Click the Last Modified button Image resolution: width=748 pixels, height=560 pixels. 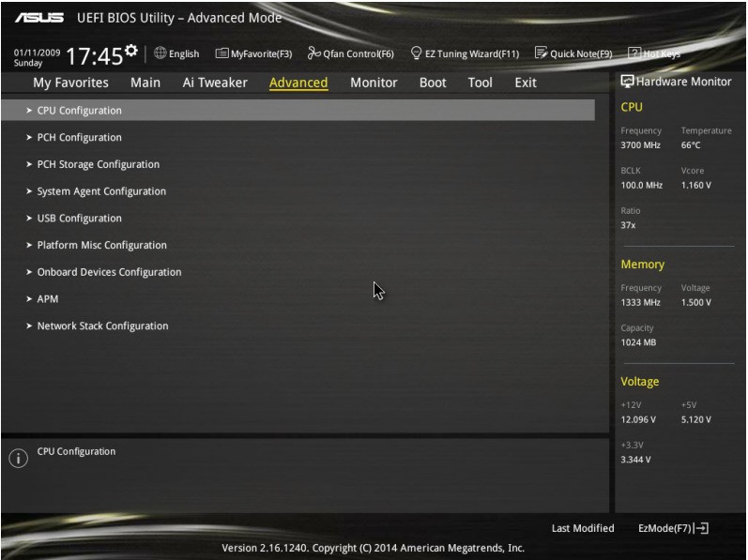(x=583, y=528)
